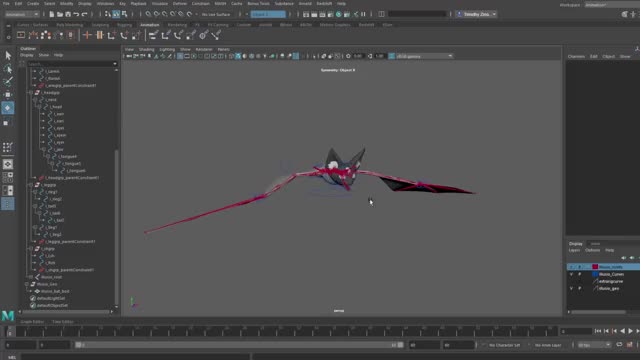Collapse the headgrp node in Outliner
This screenshot has height=360, width=640.
pyautogui.click(x=31, y=93)
